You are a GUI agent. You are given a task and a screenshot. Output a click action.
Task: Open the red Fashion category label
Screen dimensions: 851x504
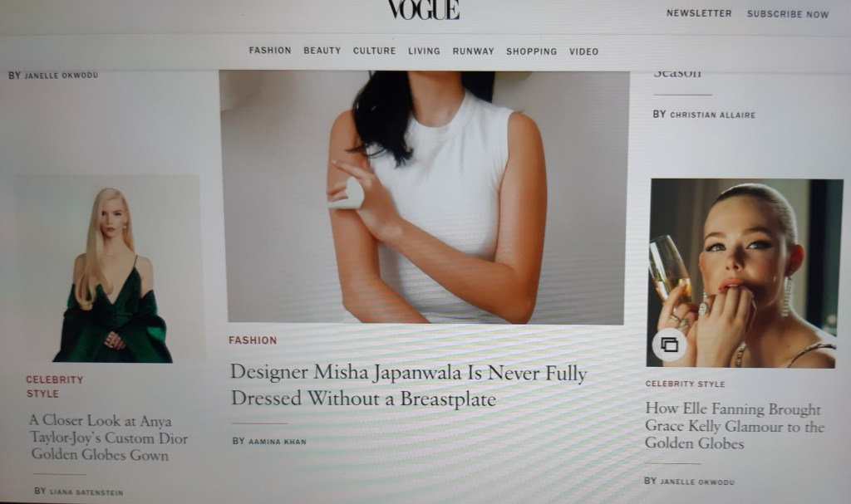pyautogui.click(x=253, y=340)
